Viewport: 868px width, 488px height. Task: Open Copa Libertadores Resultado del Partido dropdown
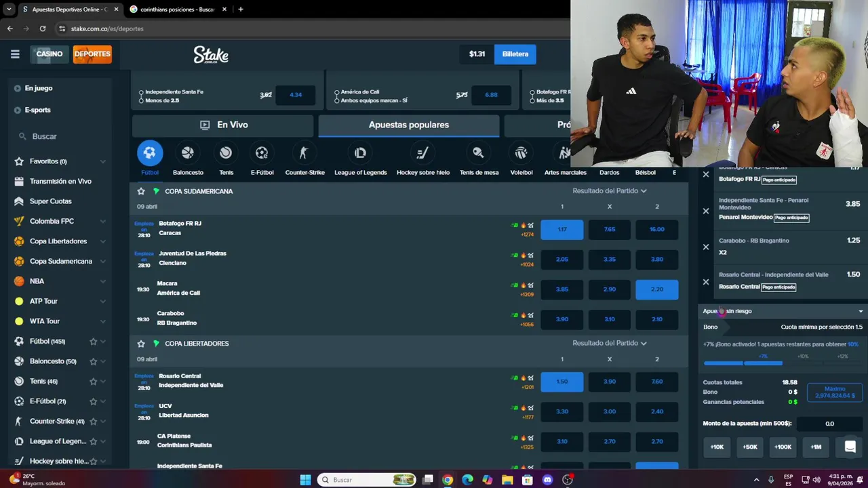[x=609, y=344]
